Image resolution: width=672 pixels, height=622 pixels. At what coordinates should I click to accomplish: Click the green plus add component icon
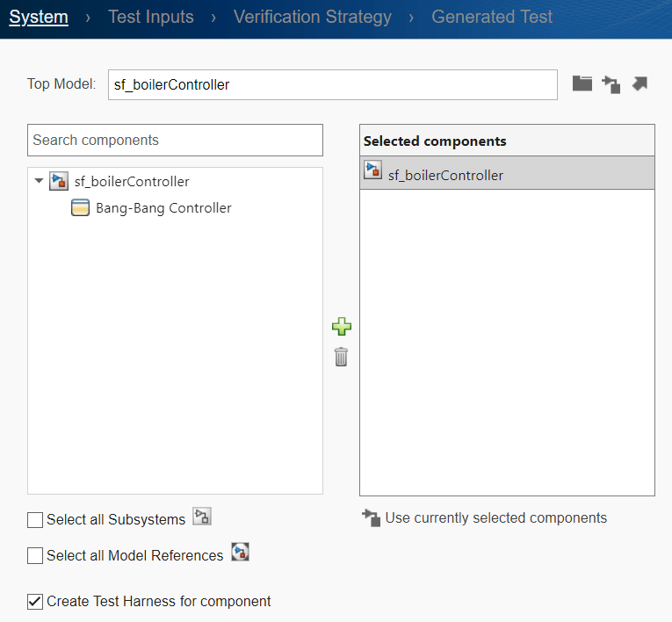[x=342, y=327]
